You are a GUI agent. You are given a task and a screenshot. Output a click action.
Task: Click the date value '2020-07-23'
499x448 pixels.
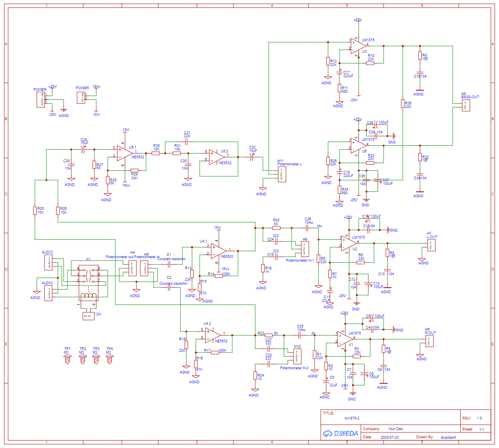(389, 437)
